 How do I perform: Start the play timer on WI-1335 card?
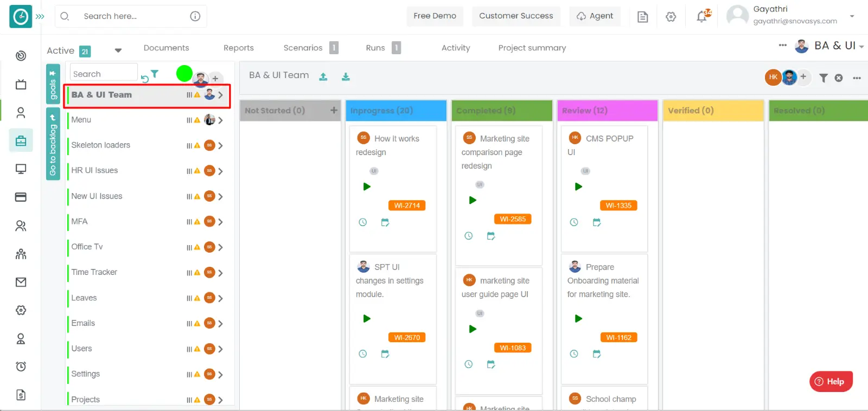point(578,187)
